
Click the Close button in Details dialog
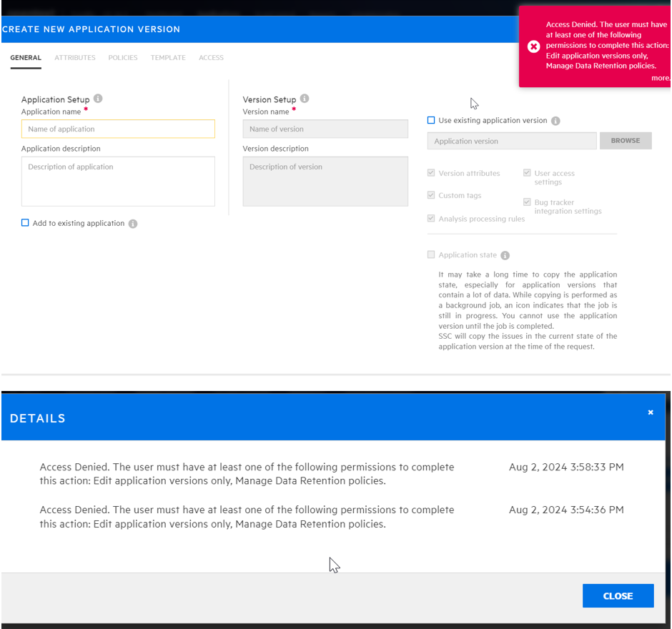pyautogui.click(x=618, y=596)
